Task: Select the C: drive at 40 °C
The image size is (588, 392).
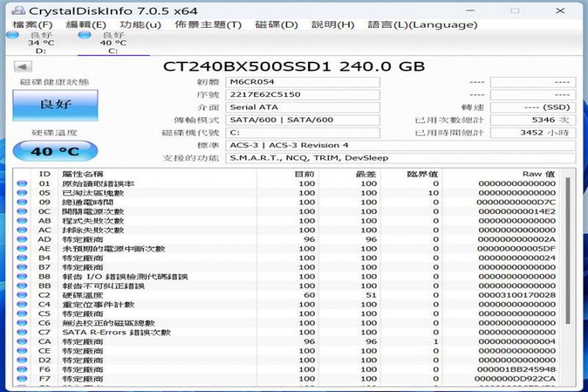Action: coord(113,43)
